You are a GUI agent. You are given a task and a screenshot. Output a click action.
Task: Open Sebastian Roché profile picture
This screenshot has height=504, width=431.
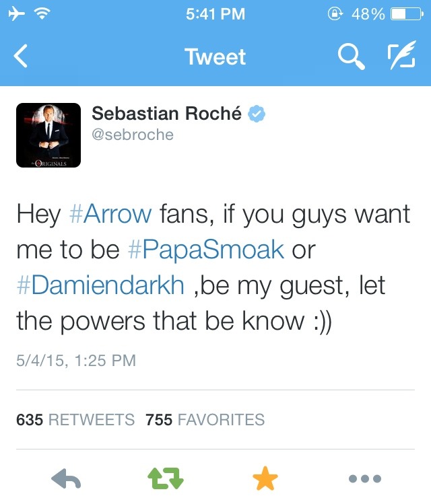pyautogui.click(x=48, y=135)
